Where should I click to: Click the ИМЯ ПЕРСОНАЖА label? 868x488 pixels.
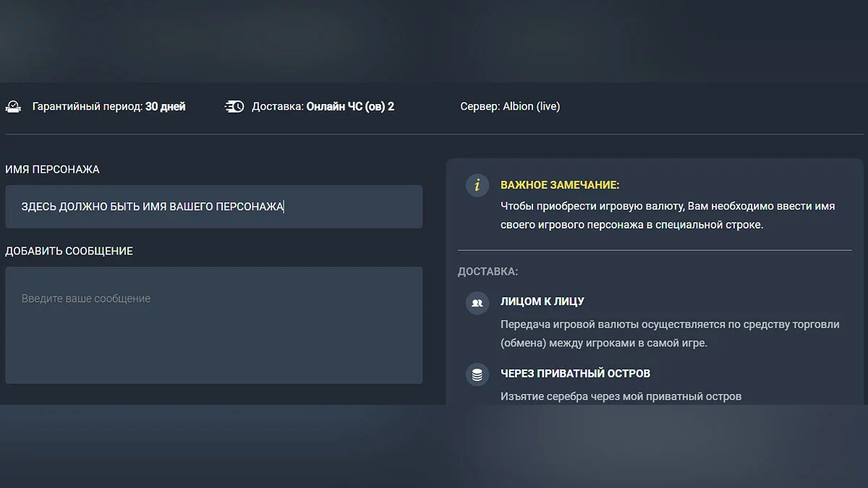point(52,169)
